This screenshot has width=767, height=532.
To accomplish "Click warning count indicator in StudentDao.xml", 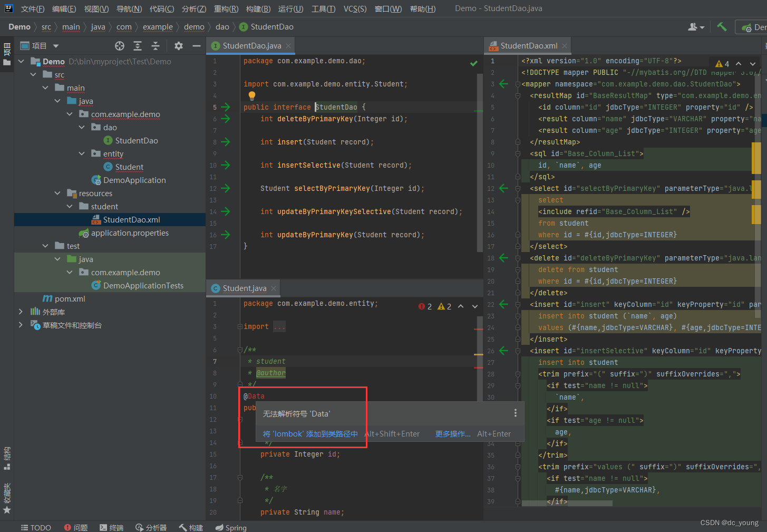I will point(722,64).
